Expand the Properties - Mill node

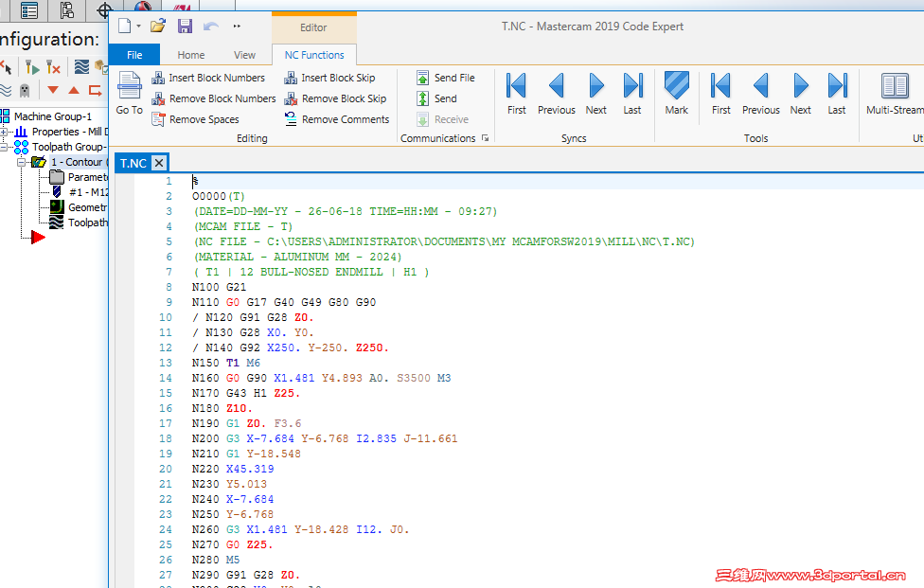tap(4, 132)
